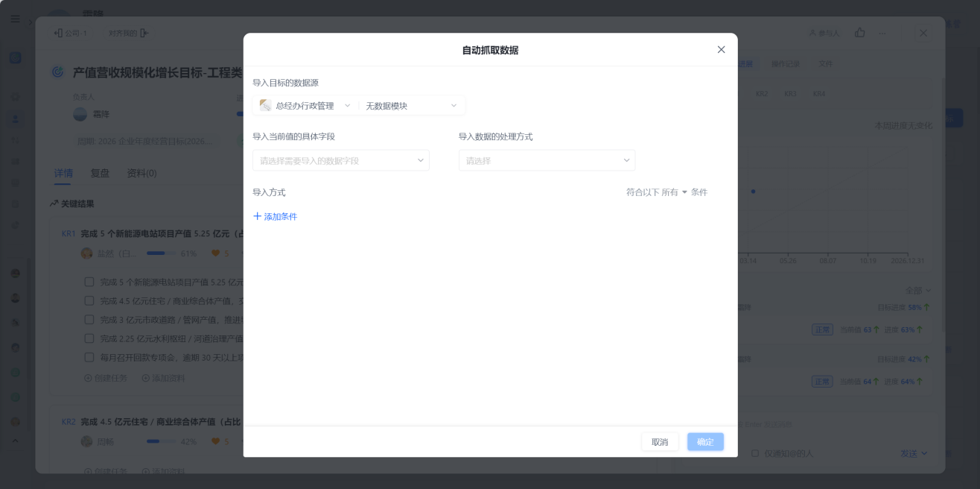Screen dimensions: 980x489
Task: Click the thumbs-up icon in panel header
Action: click(x=860, y=33)
